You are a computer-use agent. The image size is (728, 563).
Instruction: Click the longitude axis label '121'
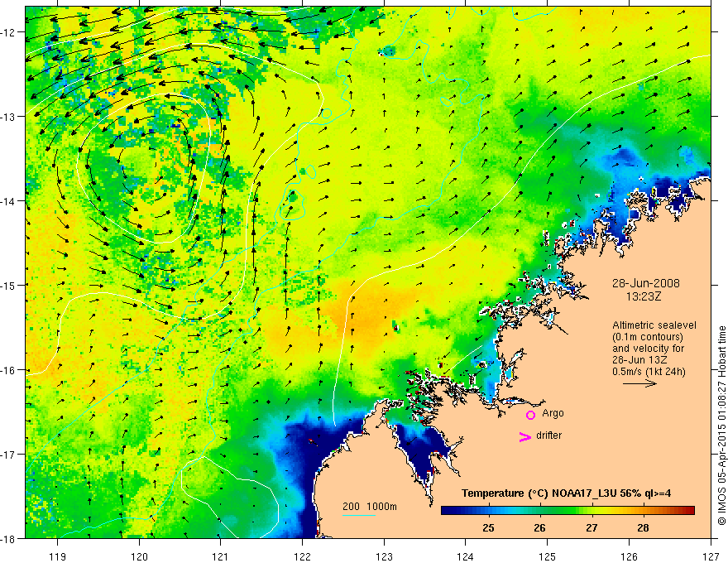click(221, 556)
